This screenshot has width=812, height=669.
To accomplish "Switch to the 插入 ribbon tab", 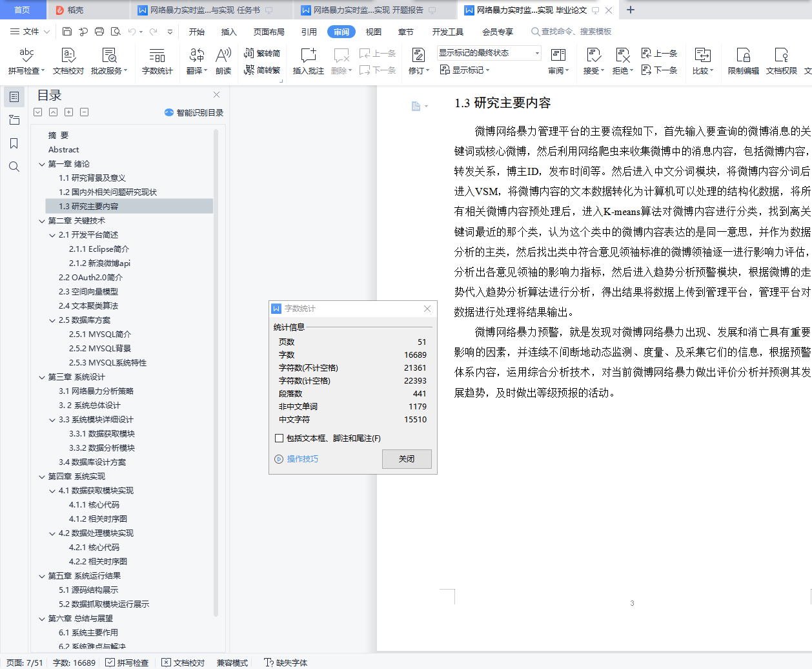I will click(229, 32).
